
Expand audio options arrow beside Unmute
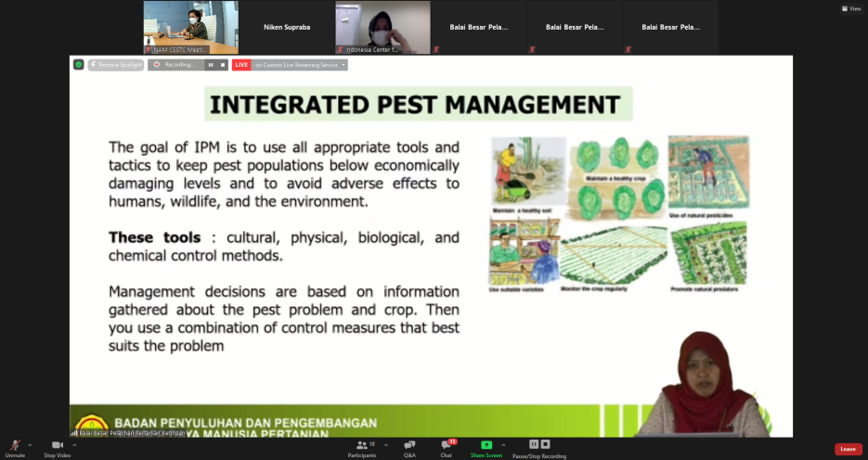tap(30, 445)
